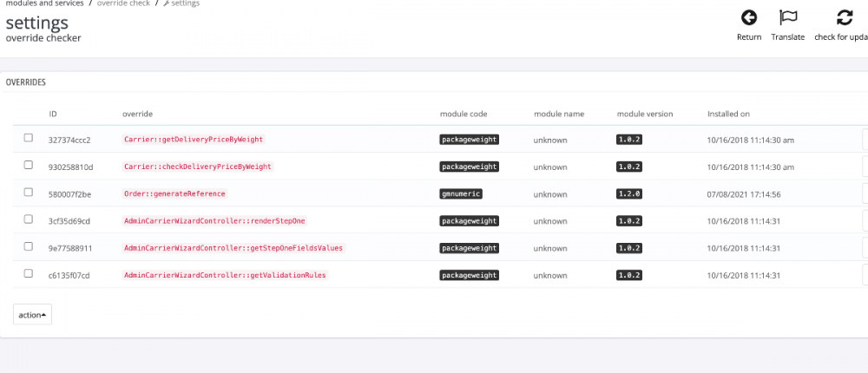
Task: Click the 'modules and services' breadcrumb
Action: pos(44,3)
